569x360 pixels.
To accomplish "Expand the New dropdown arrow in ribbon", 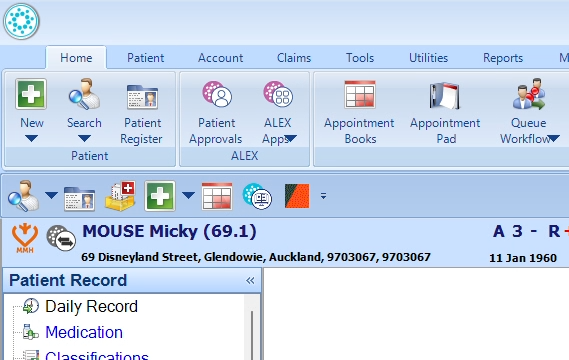I will (x=32, y=138).
